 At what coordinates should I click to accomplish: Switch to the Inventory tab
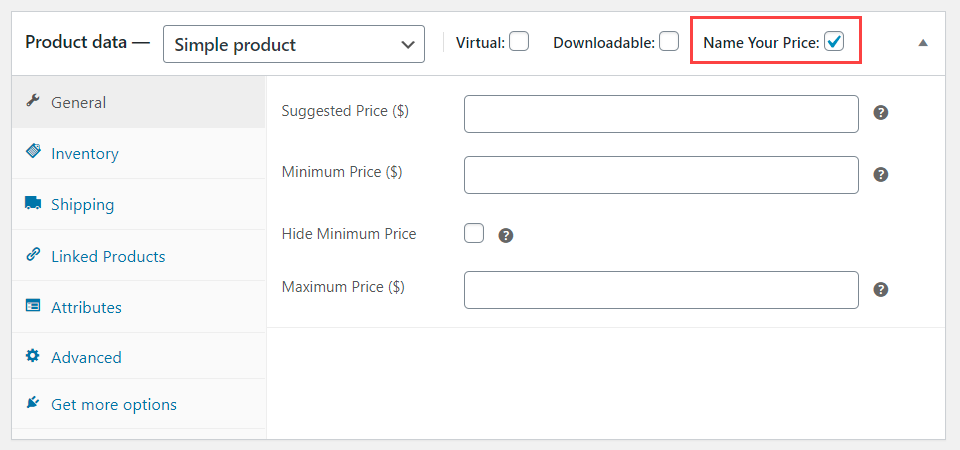(x=85, y=153)
